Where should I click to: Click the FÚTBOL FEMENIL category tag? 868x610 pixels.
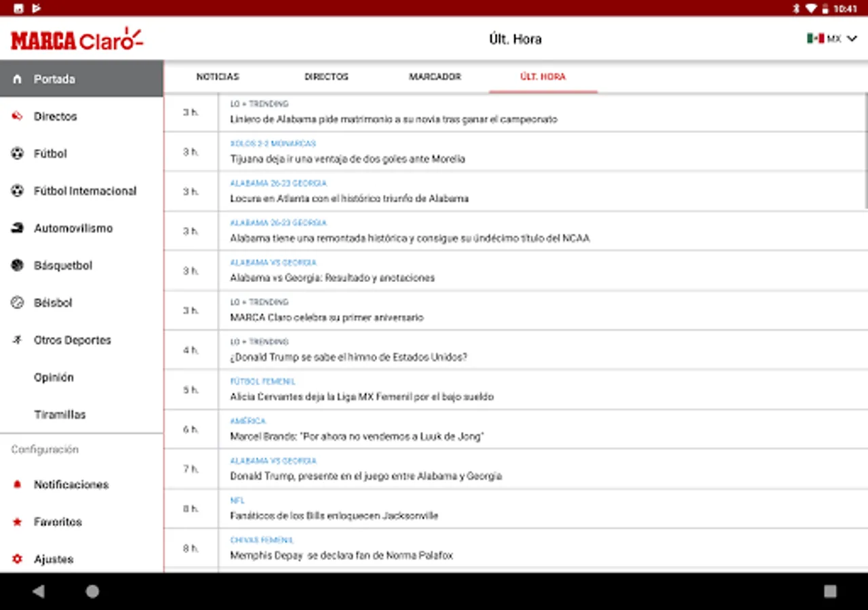262,382
